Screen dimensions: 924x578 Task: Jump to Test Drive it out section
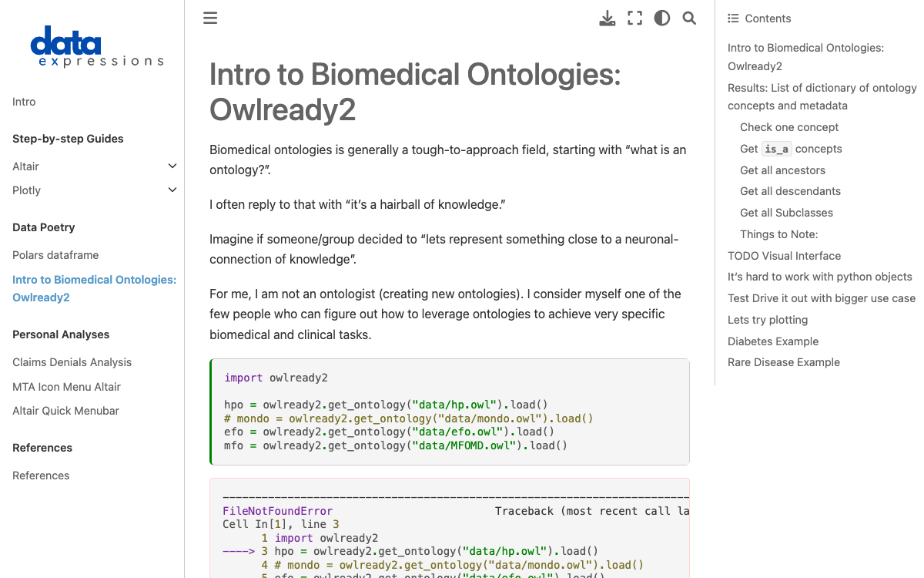coord(822,298)
